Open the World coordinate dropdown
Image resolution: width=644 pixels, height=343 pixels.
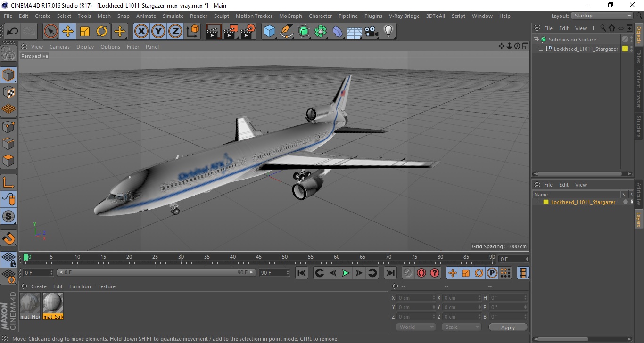(416, 327)
